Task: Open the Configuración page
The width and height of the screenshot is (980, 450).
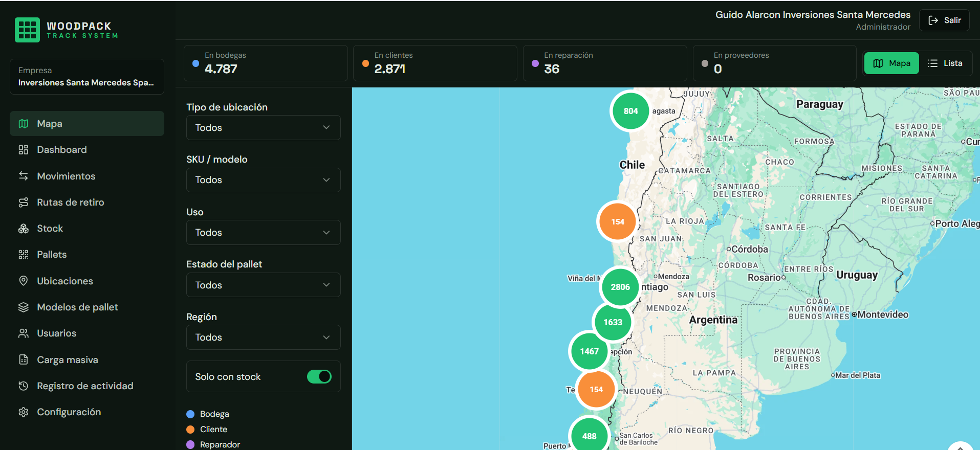Action: point(87,412)
